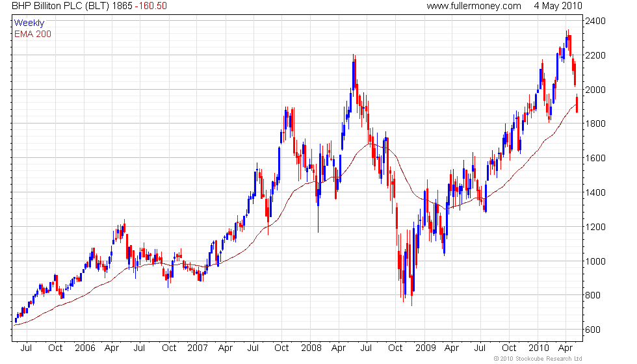
Task: Click the 1800 y-axis label
Action: coord(595,123)
